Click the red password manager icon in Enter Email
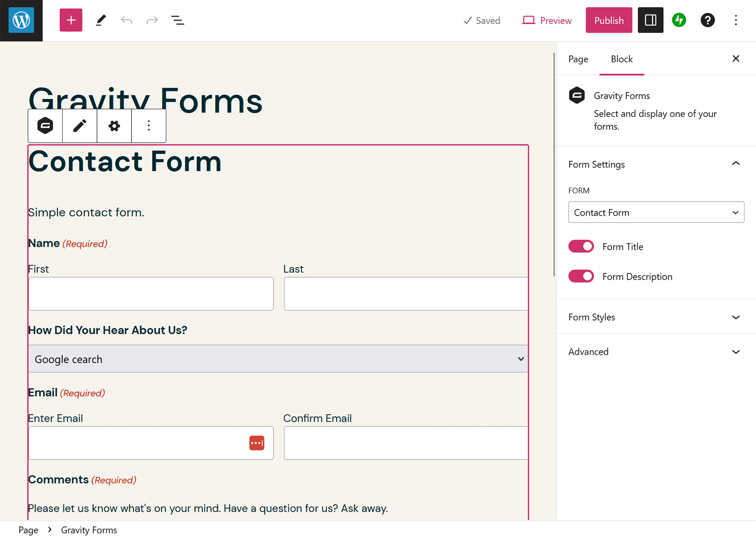The image size is (756, 538). pyautogui.click(x=257, y=443)
